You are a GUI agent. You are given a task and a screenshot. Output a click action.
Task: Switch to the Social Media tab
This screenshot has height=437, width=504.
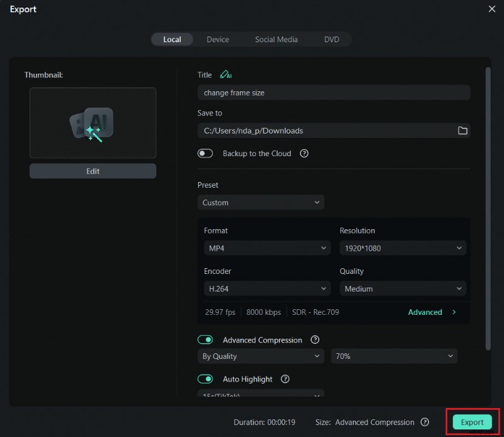pyautogui.click(x=276, y=39)
